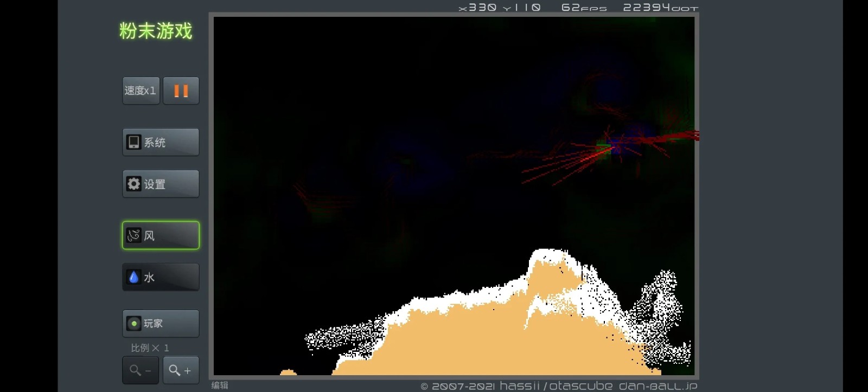Click the 粉末游戏 game title
The width and height of the screenshot is (868, 392).
point(156,31)
